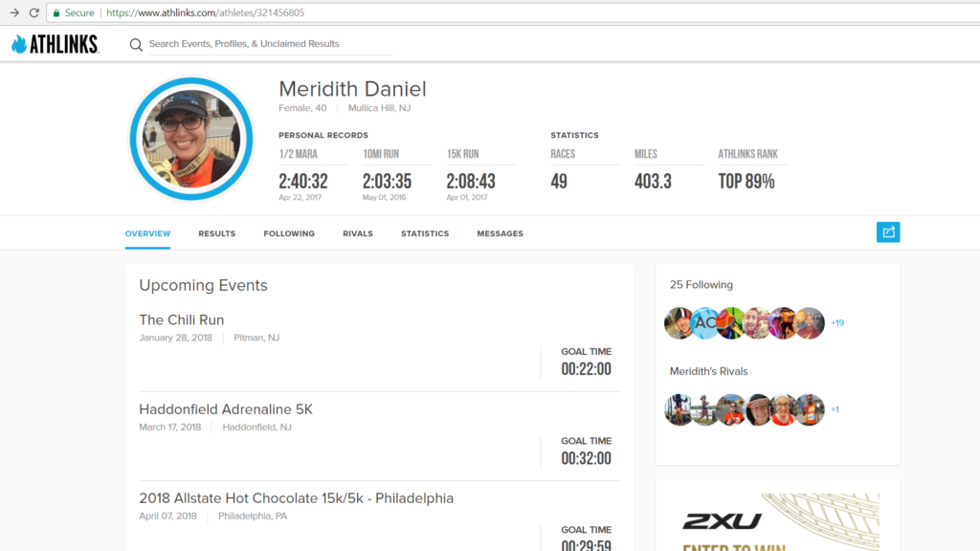Open the Following tab
980x551 pixels.
coord(289,233)
